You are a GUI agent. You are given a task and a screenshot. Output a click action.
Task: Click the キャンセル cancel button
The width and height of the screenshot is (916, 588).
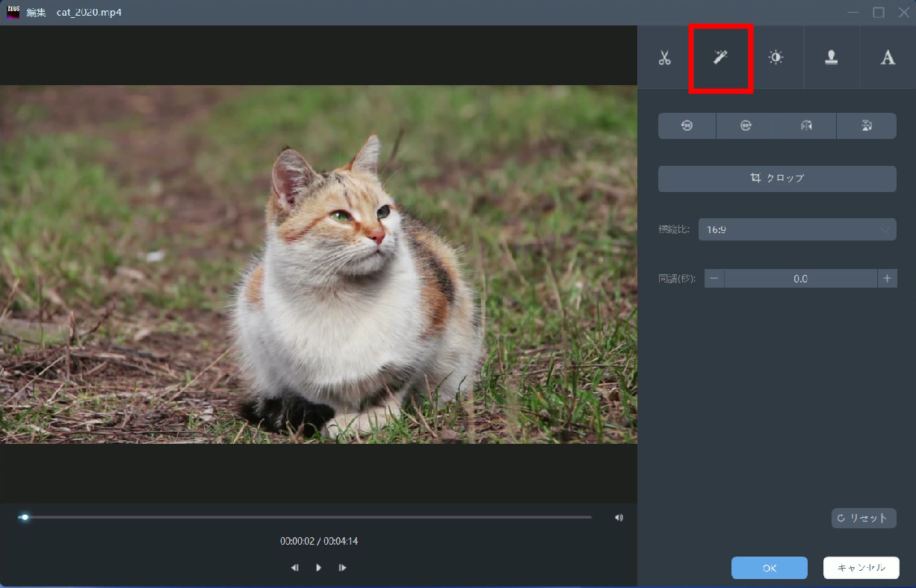coord(861,568)
